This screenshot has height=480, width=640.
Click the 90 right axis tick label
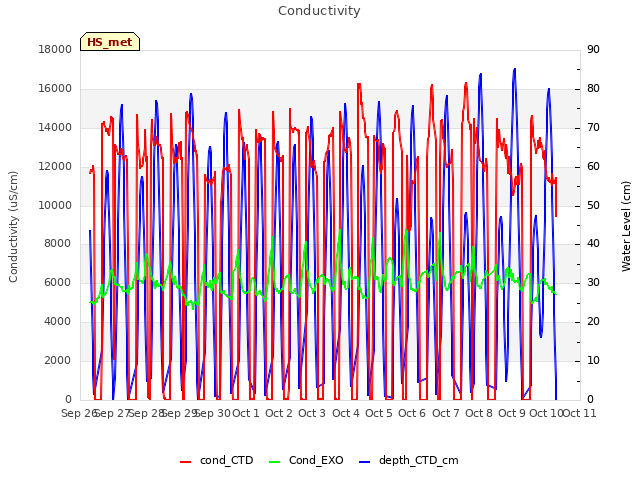[593, 49]
